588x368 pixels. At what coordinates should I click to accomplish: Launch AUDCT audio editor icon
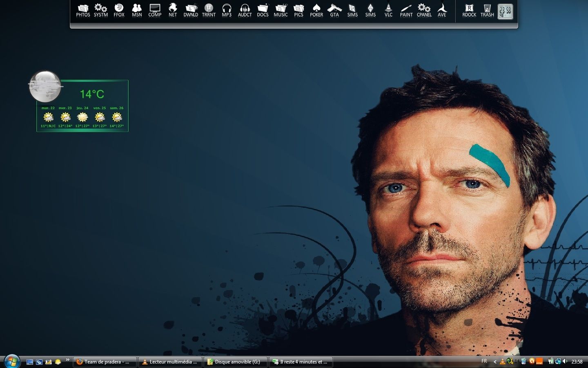[x=245, y=10]
